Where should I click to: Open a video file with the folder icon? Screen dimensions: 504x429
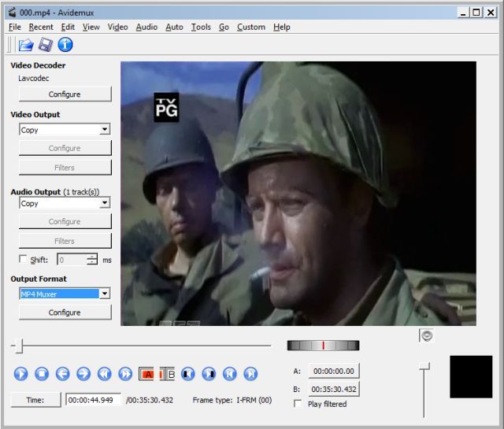click(26, 45)
